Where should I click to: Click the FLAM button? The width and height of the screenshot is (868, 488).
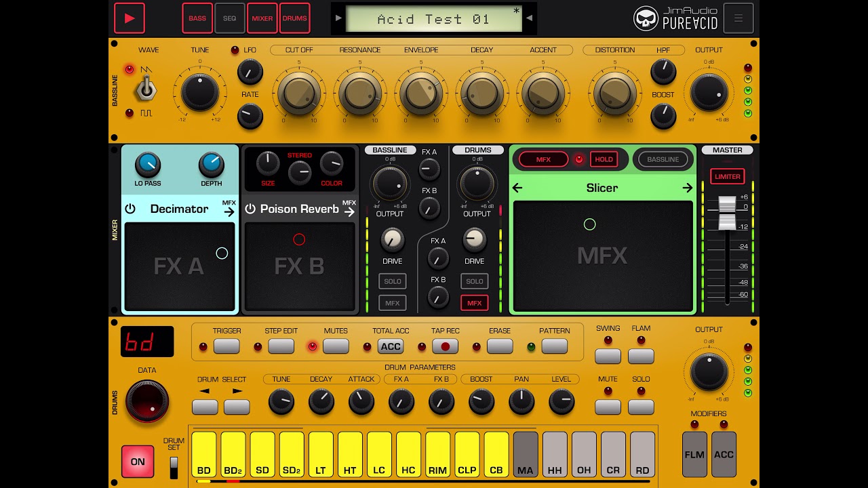pos(641,356)
